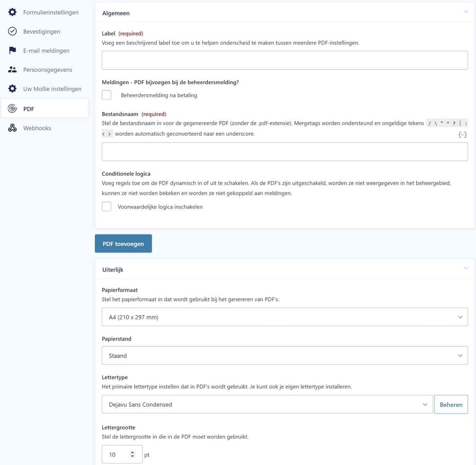Open the Papierformaat dropdown
This screenshot has height=465, width=476.
pos(284,317)
